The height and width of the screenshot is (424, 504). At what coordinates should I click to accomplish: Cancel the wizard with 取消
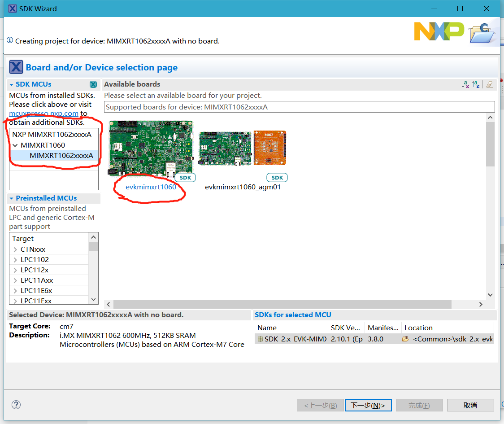(470, 405)
